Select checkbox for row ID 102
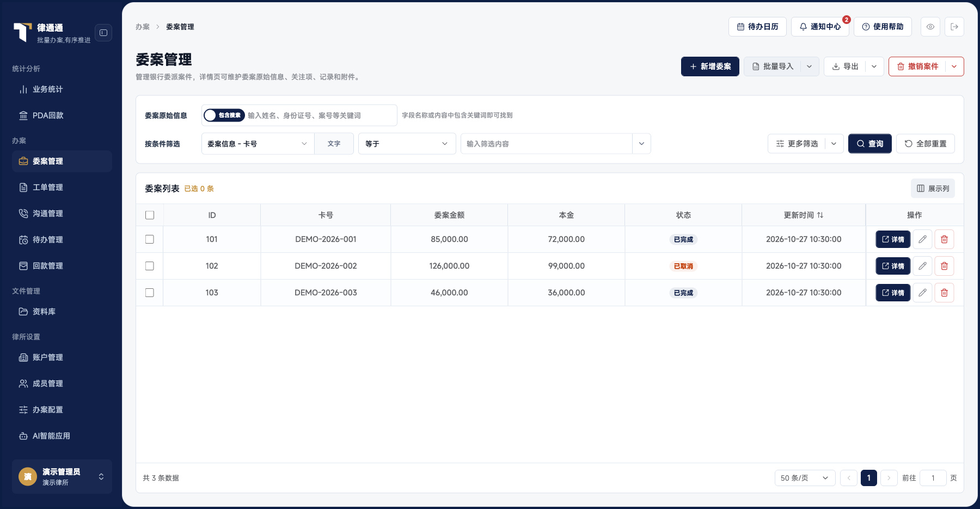 150,266
